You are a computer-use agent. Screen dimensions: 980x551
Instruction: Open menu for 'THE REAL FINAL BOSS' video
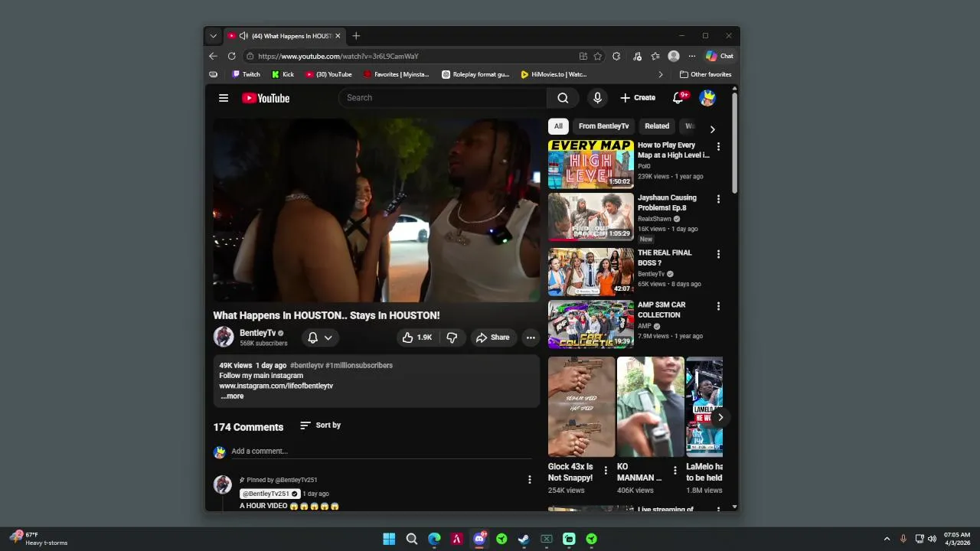tap(718, 254)
